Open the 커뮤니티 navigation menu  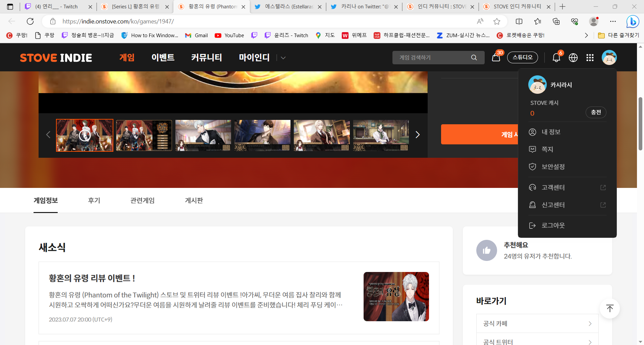point(207,58)
